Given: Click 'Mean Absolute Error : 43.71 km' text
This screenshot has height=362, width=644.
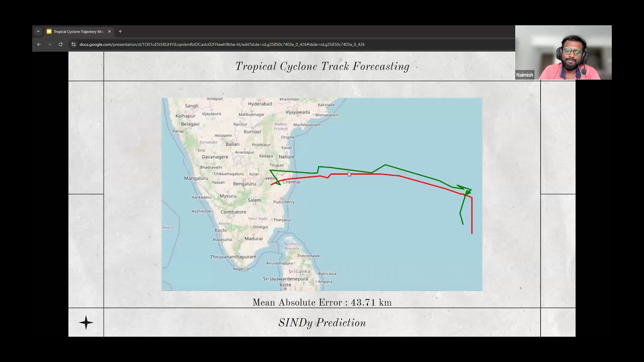Looking at the screenshot, I should (322, 302).
